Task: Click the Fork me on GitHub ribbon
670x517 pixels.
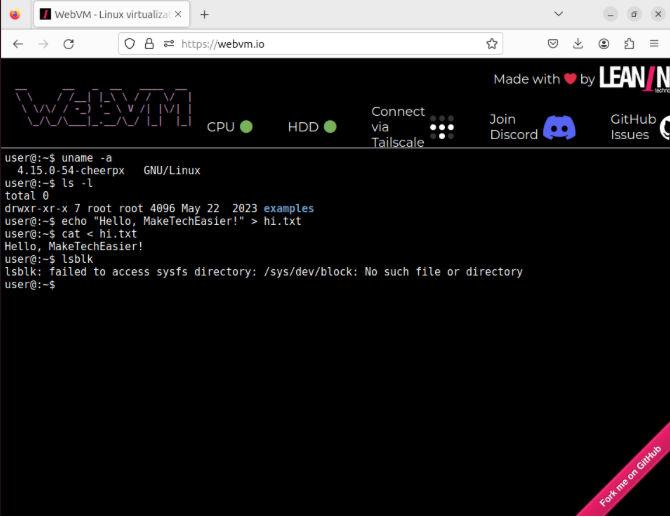Action: pos(628,475)
